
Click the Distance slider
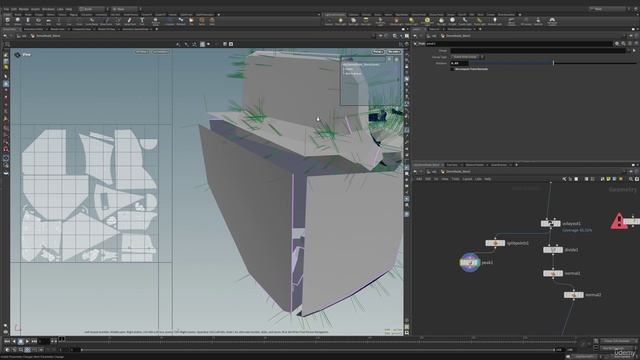(553, 63)
